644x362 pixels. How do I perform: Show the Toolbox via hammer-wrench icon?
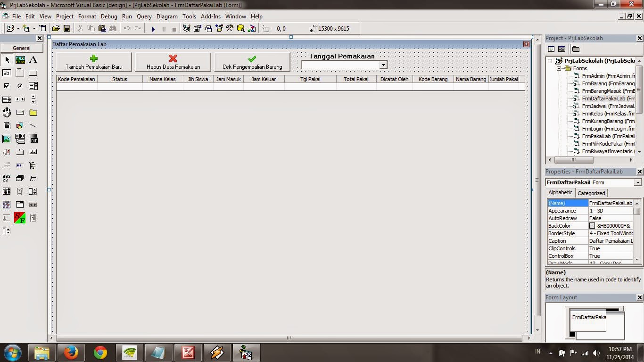click(230, 29)
